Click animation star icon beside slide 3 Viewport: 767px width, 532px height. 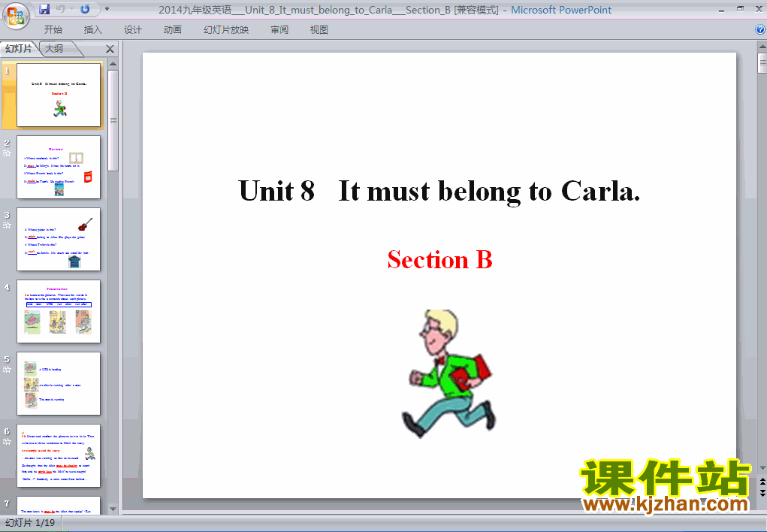(x=7, y=225)
